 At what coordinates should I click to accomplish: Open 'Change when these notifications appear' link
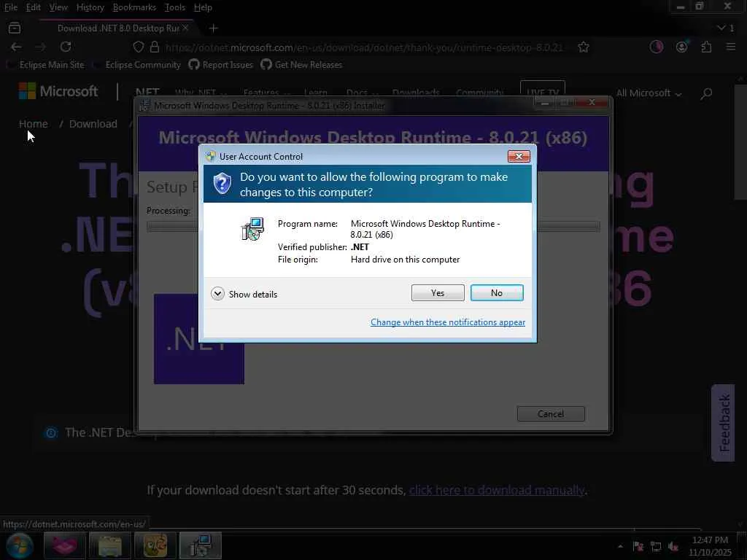(x=448, y=322)
